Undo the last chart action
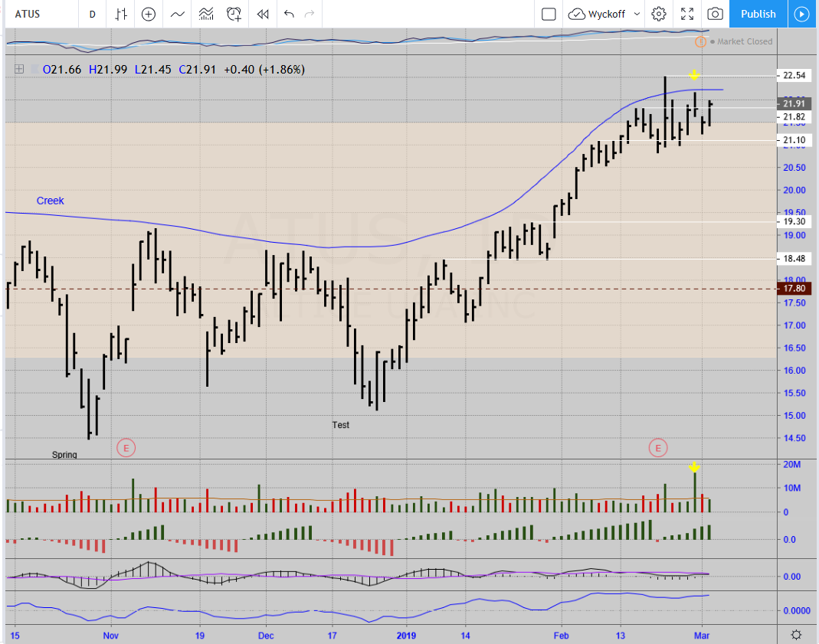The height and width of the screenshot is (644, 819). click(289, 14)
